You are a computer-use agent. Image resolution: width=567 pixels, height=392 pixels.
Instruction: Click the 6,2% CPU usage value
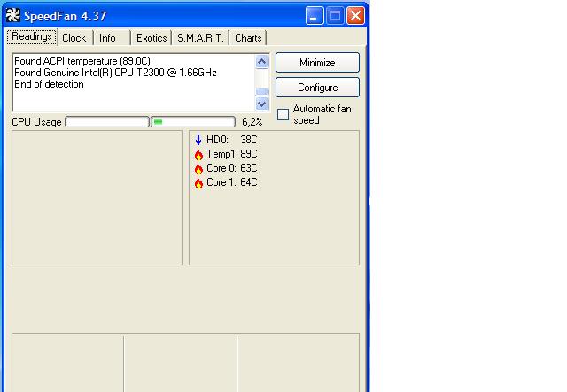252,122
